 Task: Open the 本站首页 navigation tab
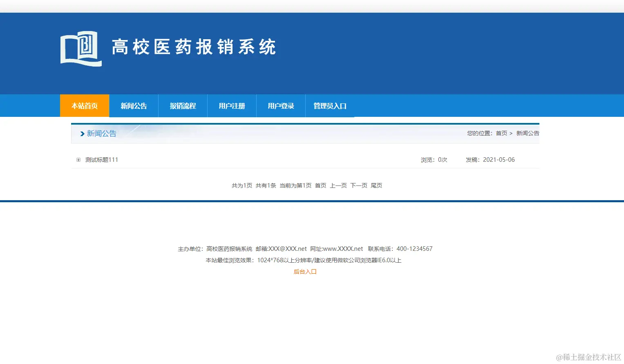tap(85, 106)
